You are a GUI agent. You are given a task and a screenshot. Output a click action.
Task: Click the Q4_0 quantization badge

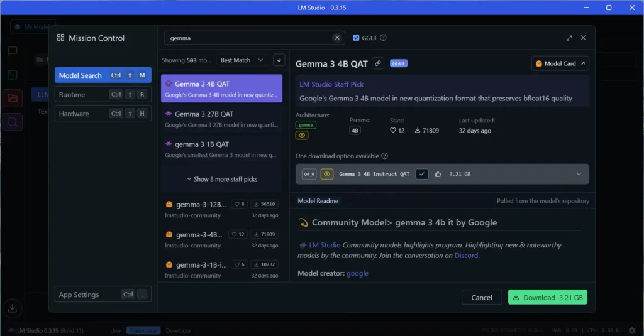click(309, 175)
